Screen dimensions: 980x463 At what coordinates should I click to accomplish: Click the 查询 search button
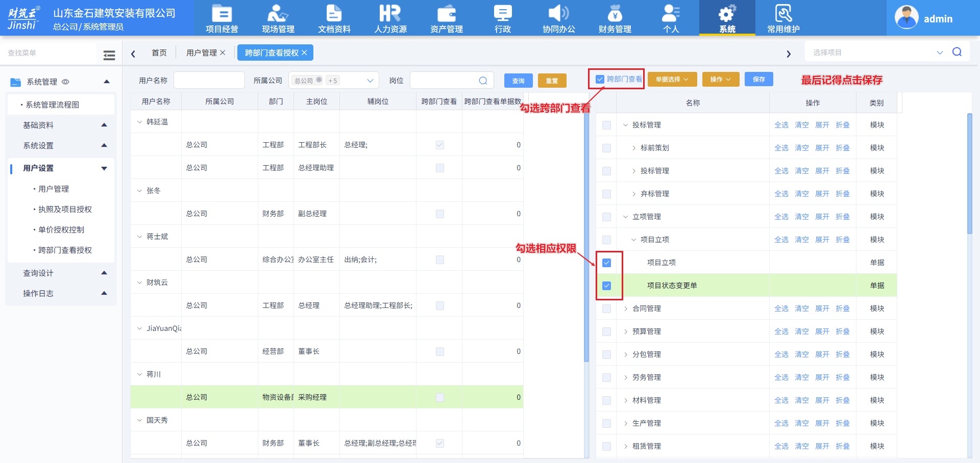click(x=519, y=81)
